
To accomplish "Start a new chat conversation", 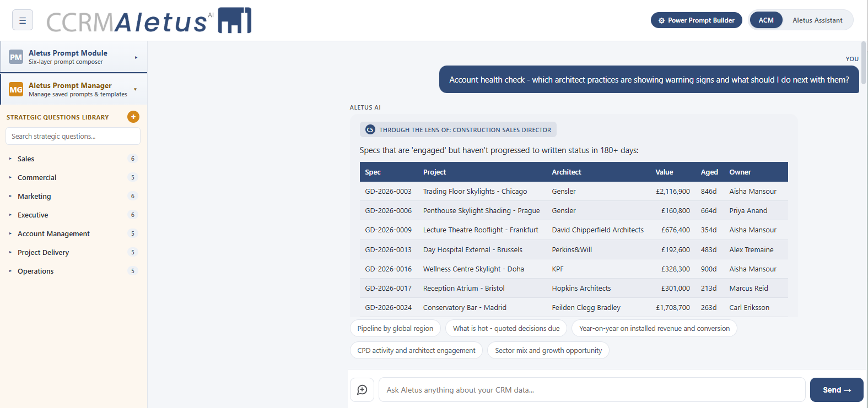I will [x=362, y=390].
